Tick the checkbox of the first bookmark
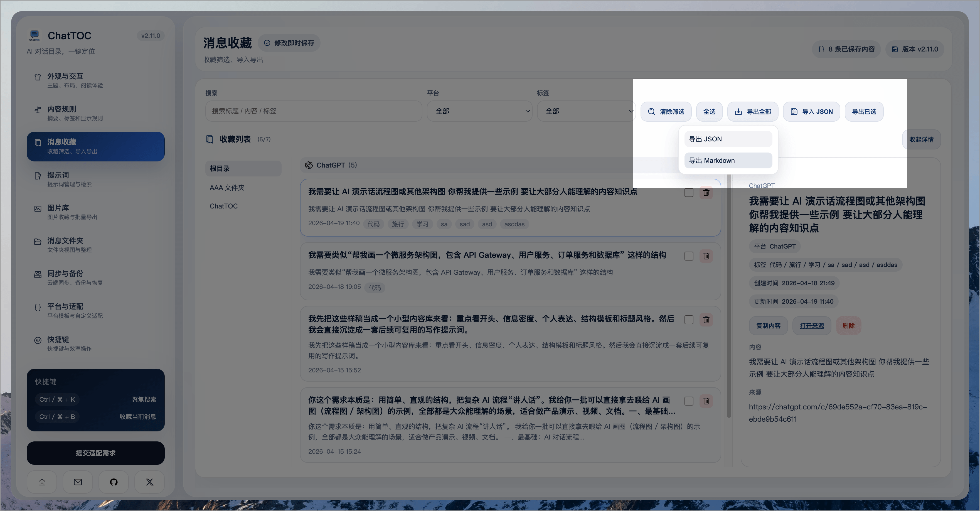This screenshot has height=511, width=980. coord(689,193)
